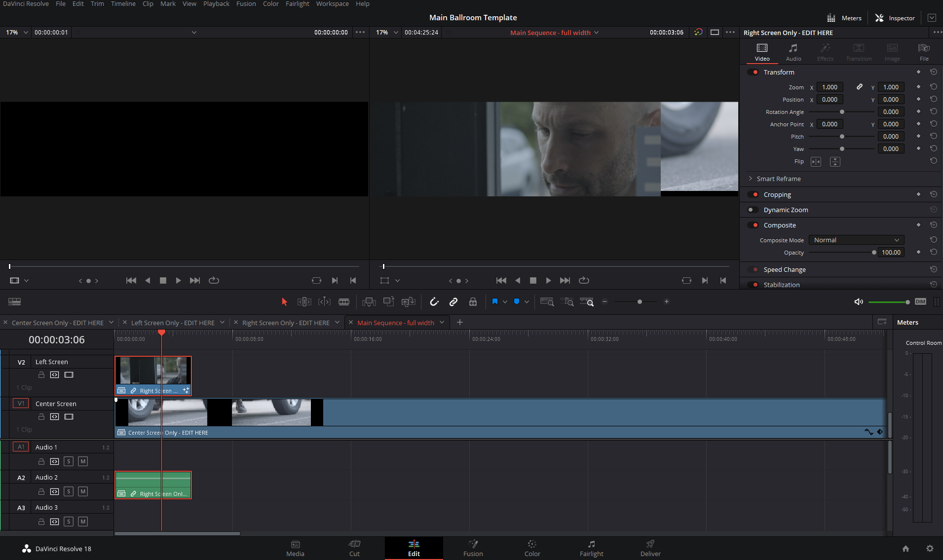The height and width of the screenshot is (560, 943).
Task: Toggle the Stabilization switch
Action: 753,285
